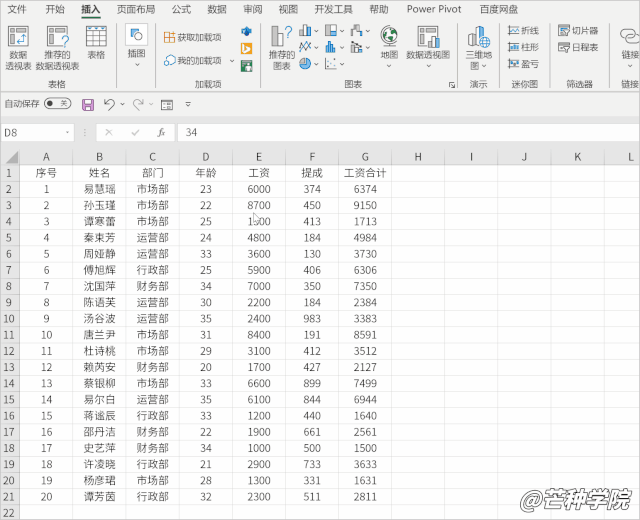The height and width of the screenshot is (520, 640).
Task: Expand the pie chart dropdown arrow
Action: (316, 64)
